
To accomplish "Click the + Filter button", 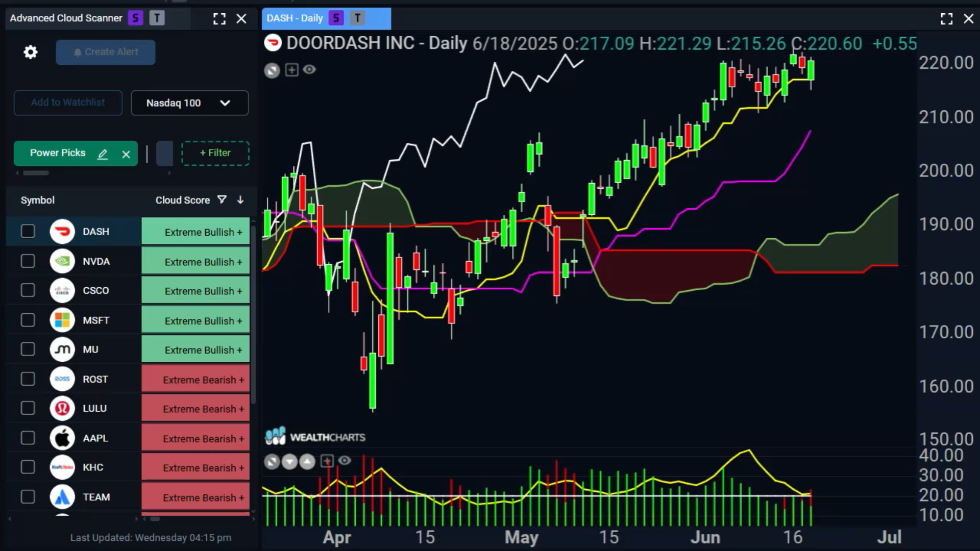I will coord(215,153).
